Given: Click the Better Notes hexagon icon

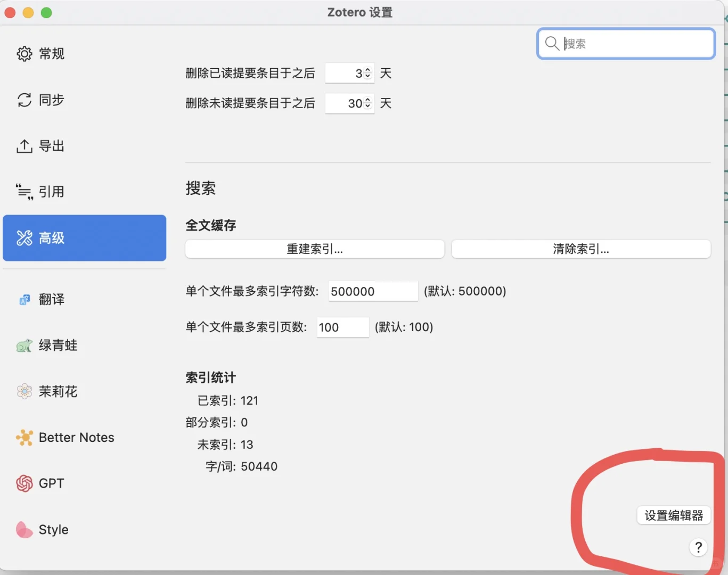Looking at the screenshot, I should click(24, 437).
